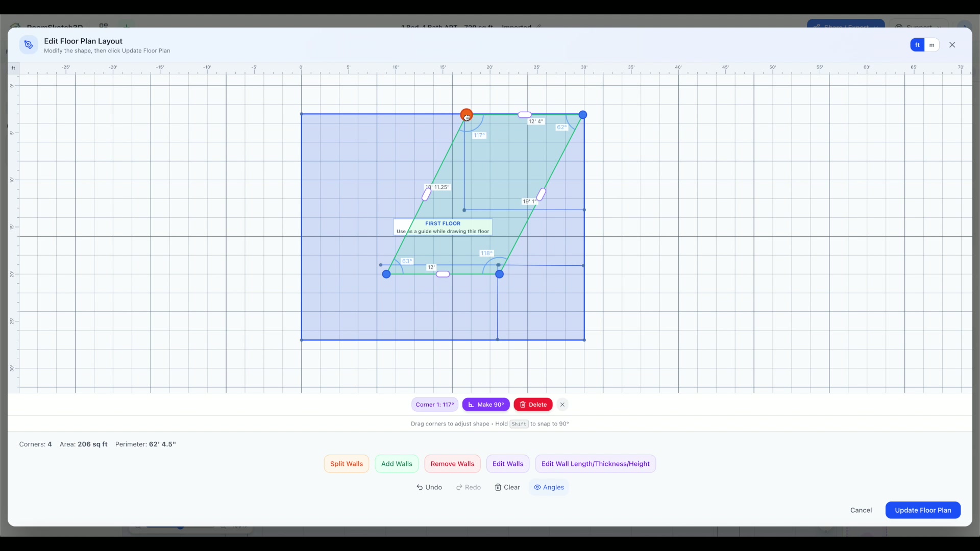Switch units to meters

point(932,45)
